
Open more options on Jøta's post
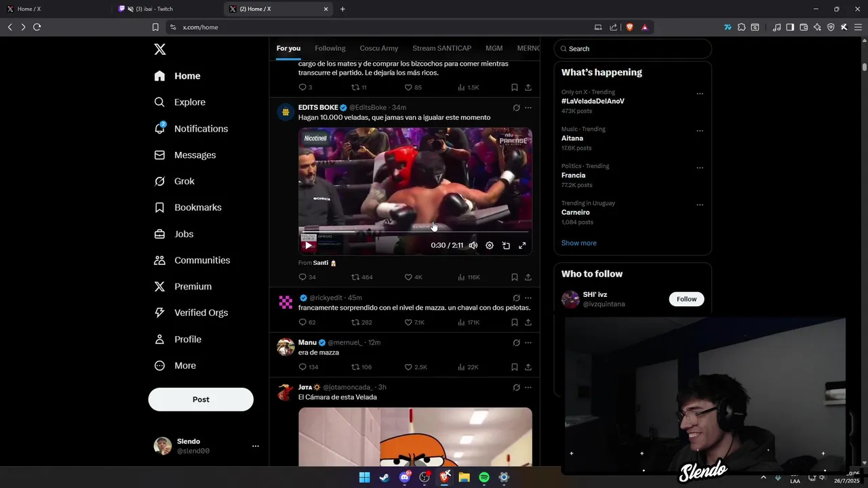(528, 388)
